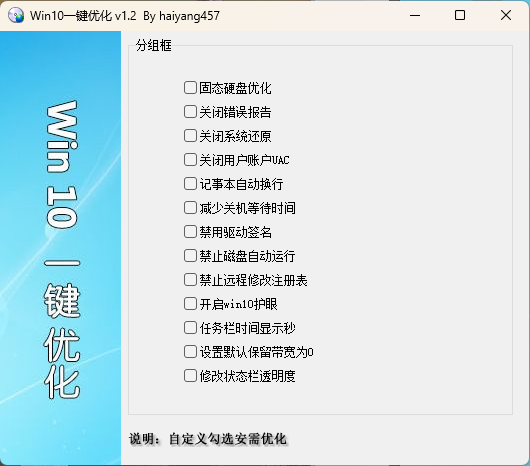This screenshot has height=466, width=530.
Task: Click the 说明：自定义勾选安需优化 text
Action: click(208, 439)
